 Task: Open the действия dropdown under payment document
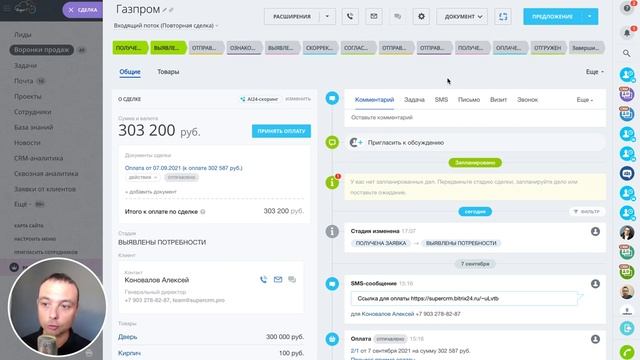142,177
